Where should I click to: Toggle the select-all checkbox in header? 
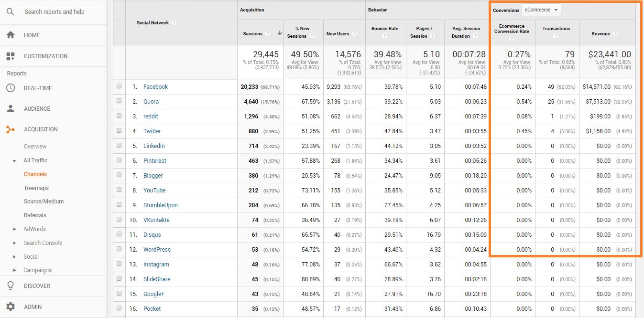120,22
